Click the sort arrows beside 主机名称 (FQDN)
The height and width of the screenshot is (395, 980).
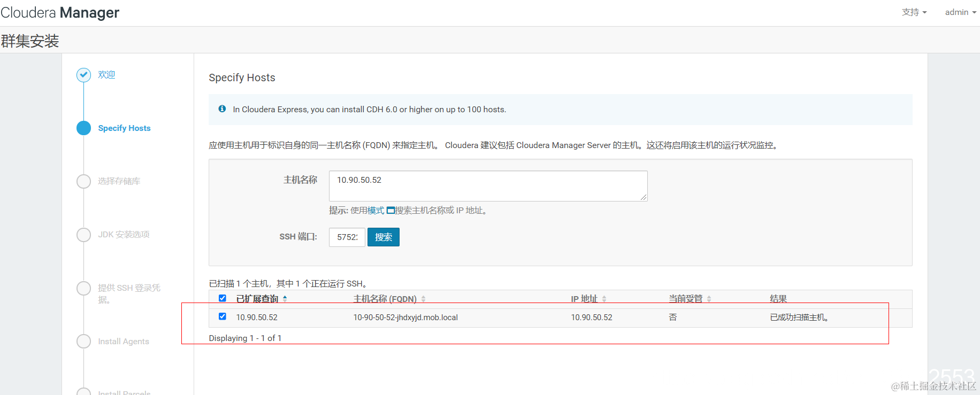pyautogui.click(x=424, y=299)
